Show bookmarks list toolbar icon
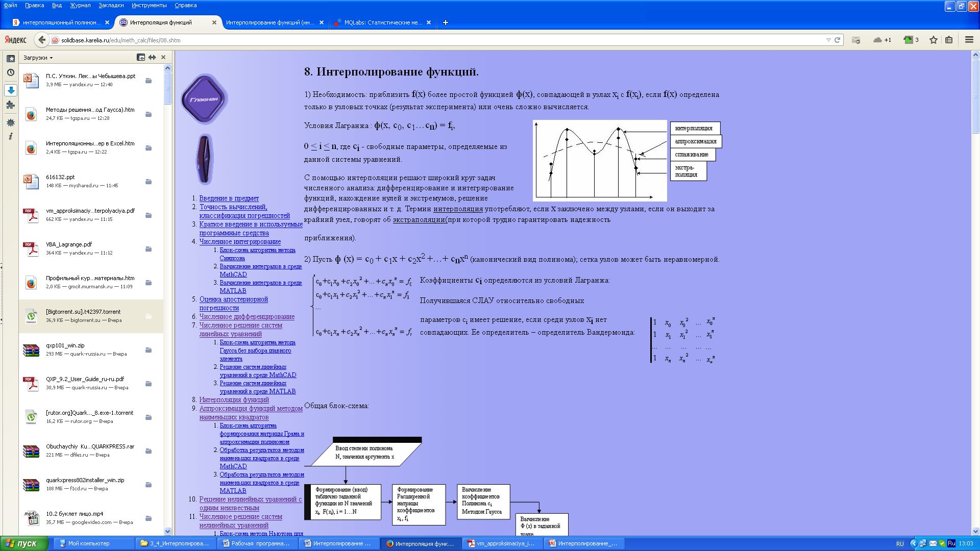Viewport: 980px width, 551px height. pyautogui.click(x=949, y=40)
